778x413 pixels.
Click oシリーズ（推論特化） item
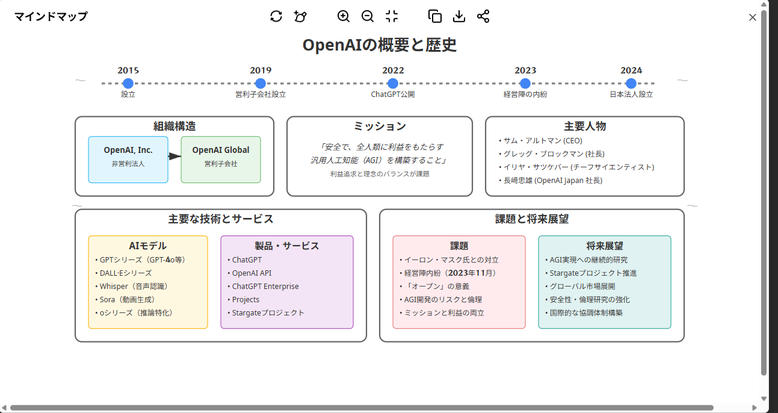click(135, 313)
